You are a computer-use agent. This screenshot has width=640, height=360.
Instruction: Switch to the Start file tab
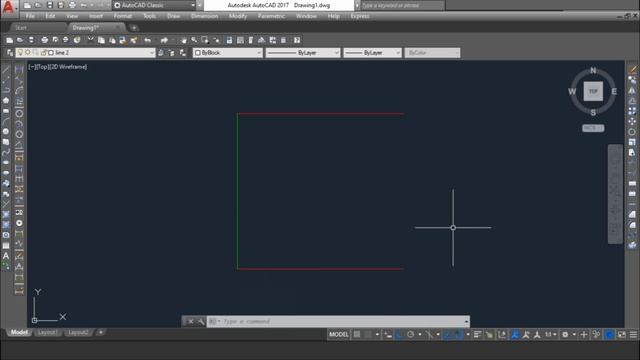click(20, 28)
